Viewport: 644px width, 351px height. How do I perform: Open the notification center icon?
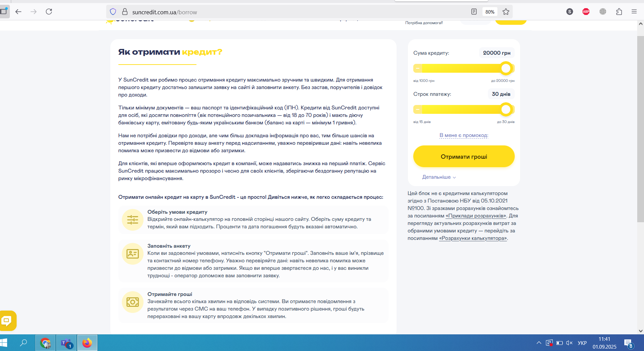[628, 343]
